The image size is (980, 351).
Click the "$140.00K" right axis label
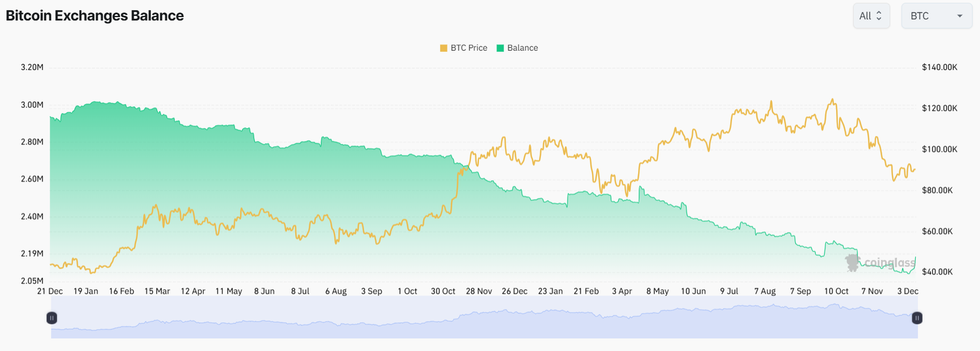tap(939, 67)
